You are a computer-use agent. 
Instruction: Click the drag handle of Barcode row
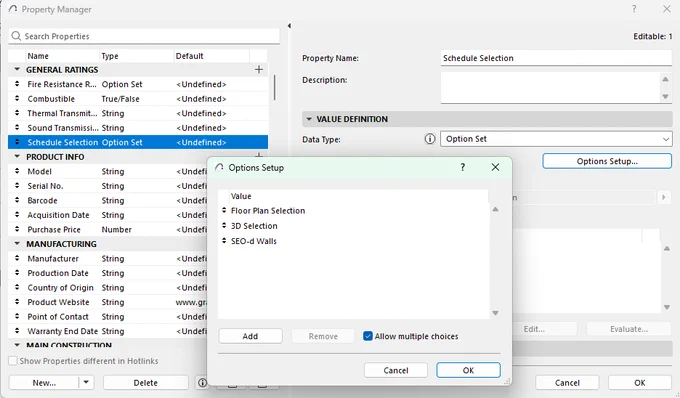click(17, 200)
